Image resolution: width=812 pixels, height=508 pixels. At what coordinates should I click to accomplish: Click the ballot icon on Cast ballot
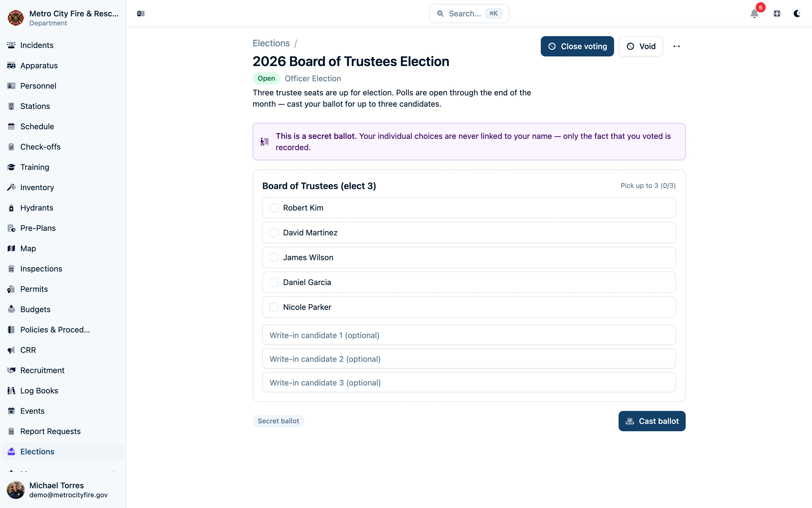(630, 421)
